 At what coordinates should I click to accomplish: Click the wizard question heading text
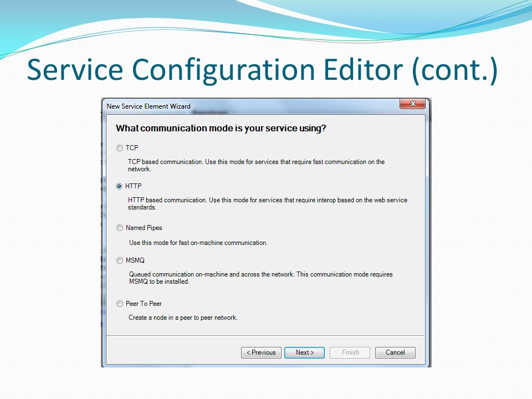221,128
